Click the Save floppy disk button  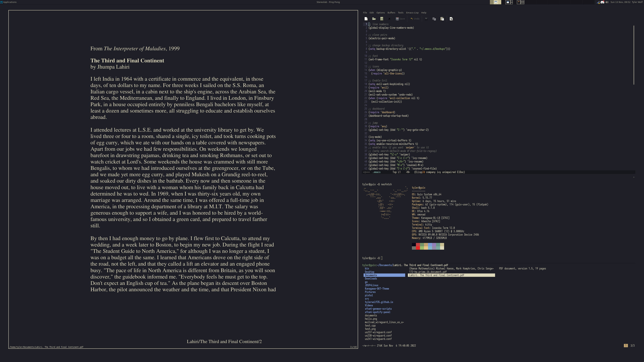pyautogui.click(x=400, y=19)
